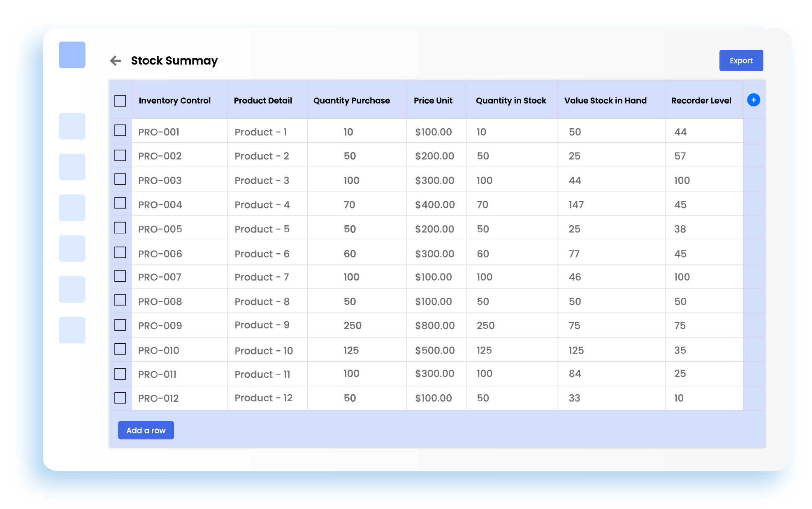This screenshot has height=509, width=812.
Task: Click the bottom sidebar placeholder icon
Action: (72, 330)
